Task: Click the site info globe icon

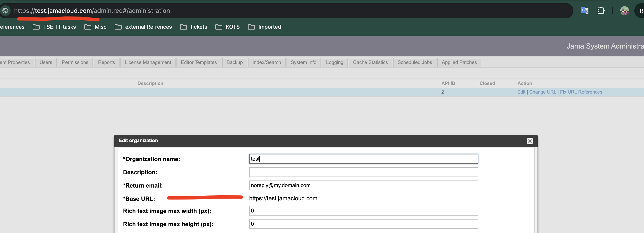Action: click(x=6, y=11)
